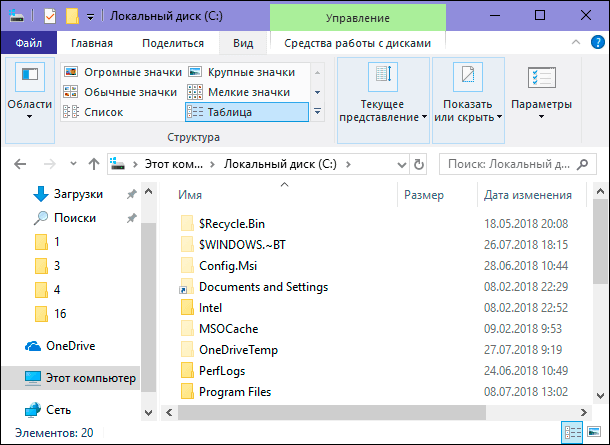Select Documents and Settings shortcut
The height and width of the screenshot is (445, 610).
[x=254, y=287]
